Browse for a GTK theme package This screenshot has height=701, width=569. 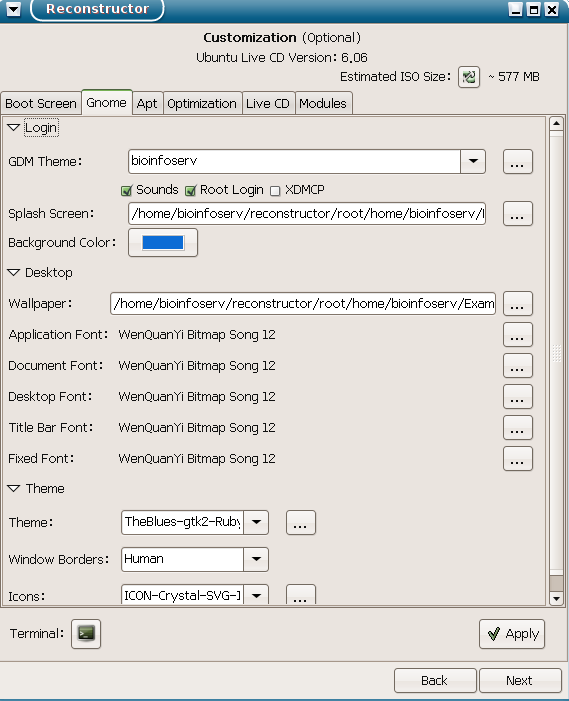[301, 522]
